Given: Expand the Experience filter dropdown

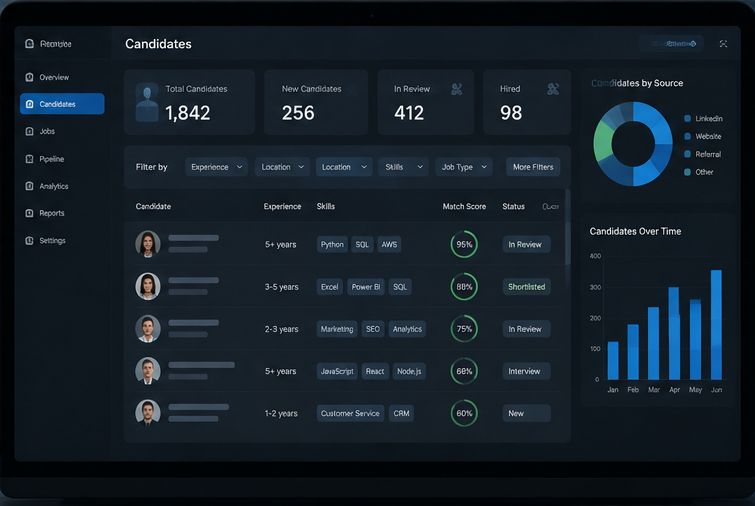Looking at the screenshot, I should (x=216, y=167).
